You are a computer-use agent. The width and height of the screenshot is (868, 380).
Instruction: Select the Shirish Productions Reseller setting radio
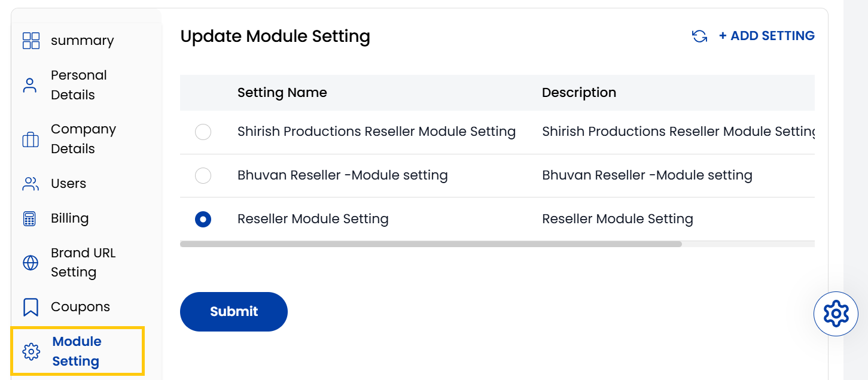pos(203,132)
